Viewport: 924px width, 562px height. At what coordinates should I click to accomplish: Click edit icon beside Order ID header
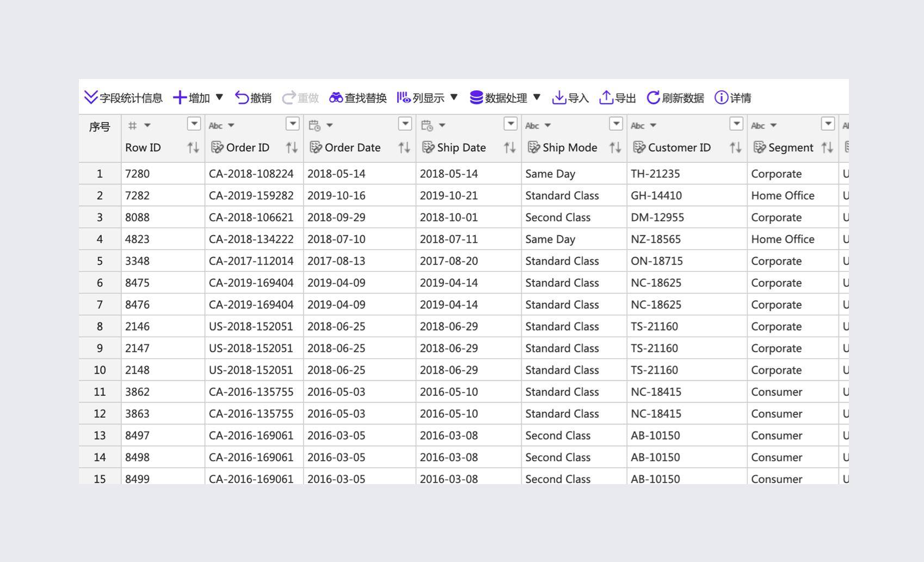[217, 148]
